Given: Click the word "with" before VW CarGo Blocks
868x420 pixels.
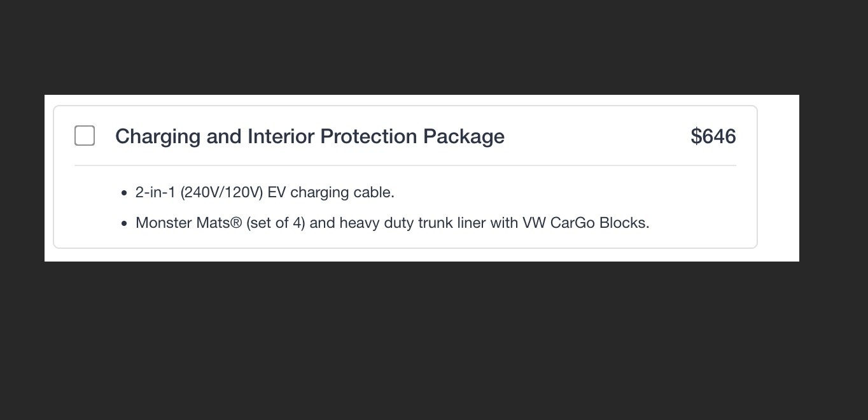Looking at the screenshot, I should 503,223.
